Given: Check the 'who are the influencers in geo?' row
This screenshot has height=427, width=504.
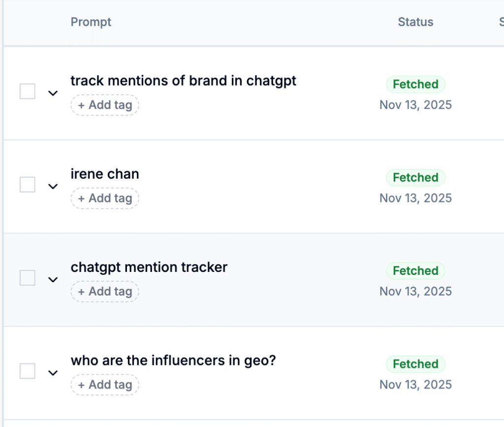Looking at the screenshot, I should coord(28,371).
